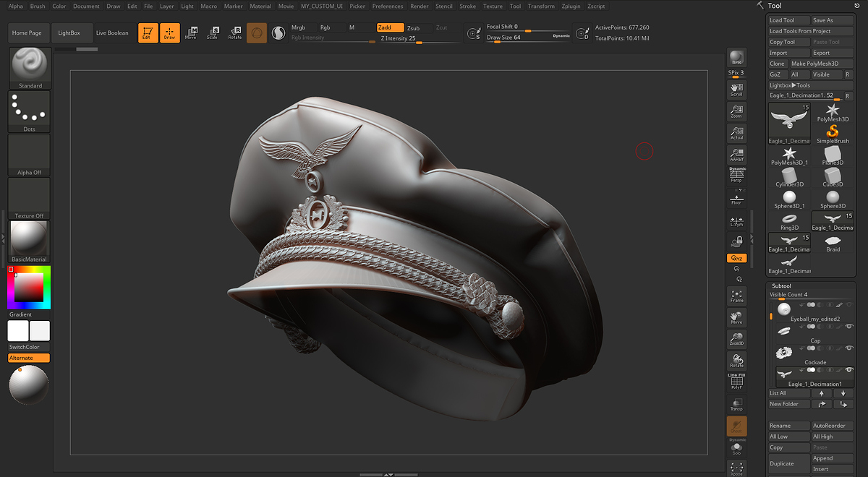Select the Scale gizmo tool
The image size is (868, 477).
point(213,33)
